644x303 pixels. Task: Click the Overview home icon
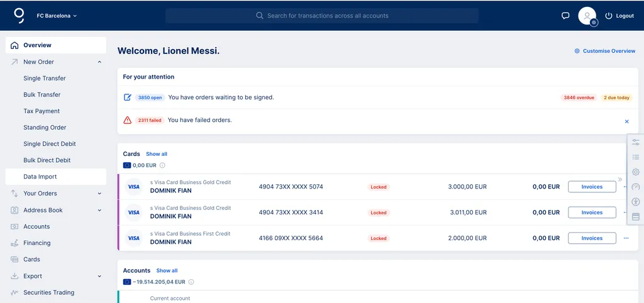pyautogui.click(x=14, y=45)
